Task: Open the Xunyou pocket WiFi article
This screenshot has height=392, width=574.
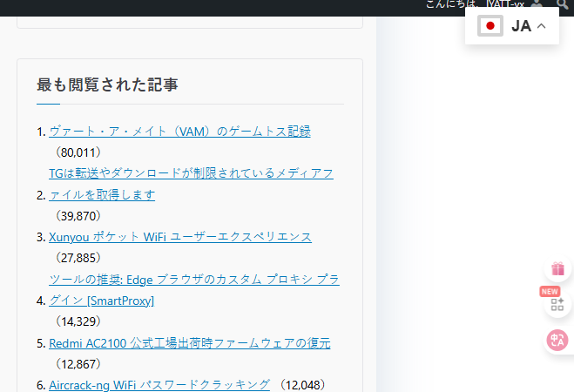Action: coord(180,237)
